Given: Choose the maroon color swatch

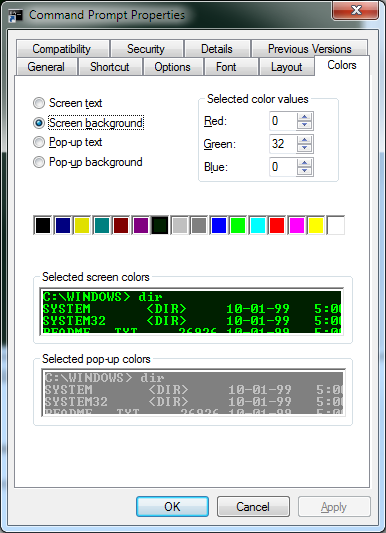Looking at the screenshot, I should pyautogui.click(x=121, y=225).
